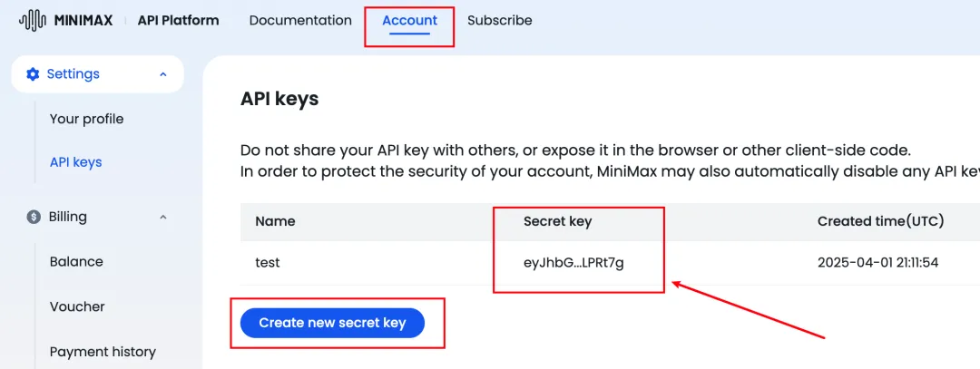Open the Subscribe tab
Image resolution: width=980 pixels, height=369 pixels.
[500, 21]
